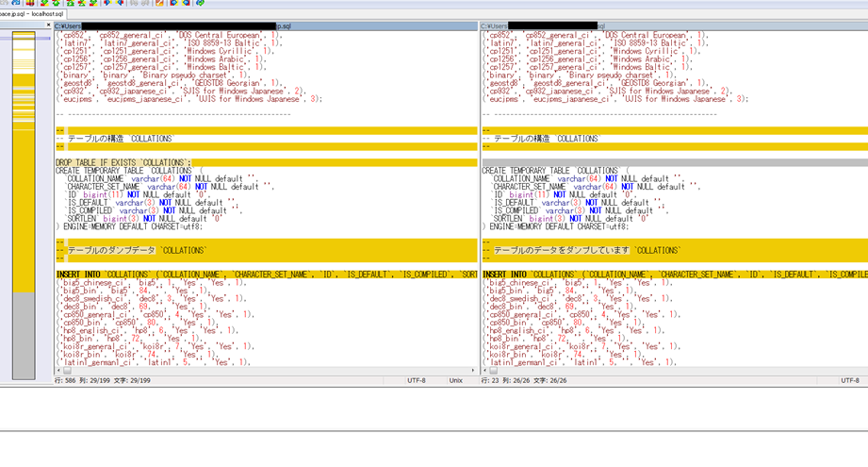
Task: Click UTF-8 encoding in left status bar
Action: (416, 380)
